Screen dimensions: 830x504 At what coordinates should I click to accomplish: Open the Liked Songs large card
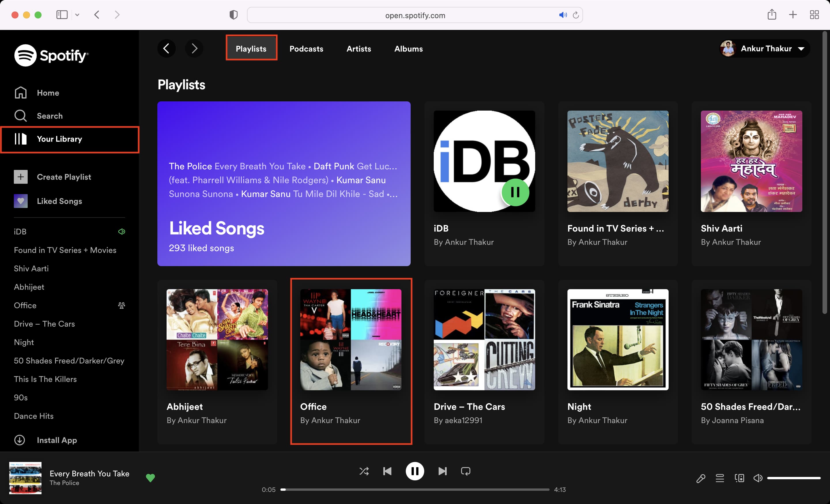(x=284, y=183)
